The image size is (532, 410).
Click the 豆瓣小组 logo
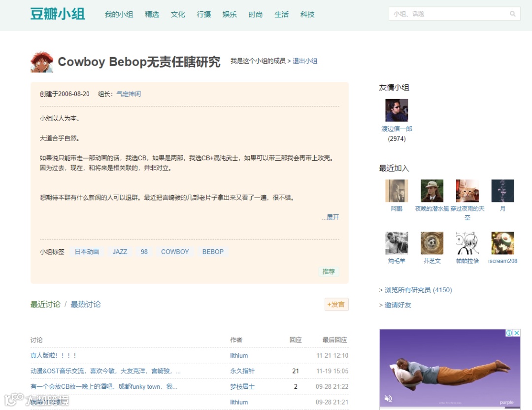[57, 14]
